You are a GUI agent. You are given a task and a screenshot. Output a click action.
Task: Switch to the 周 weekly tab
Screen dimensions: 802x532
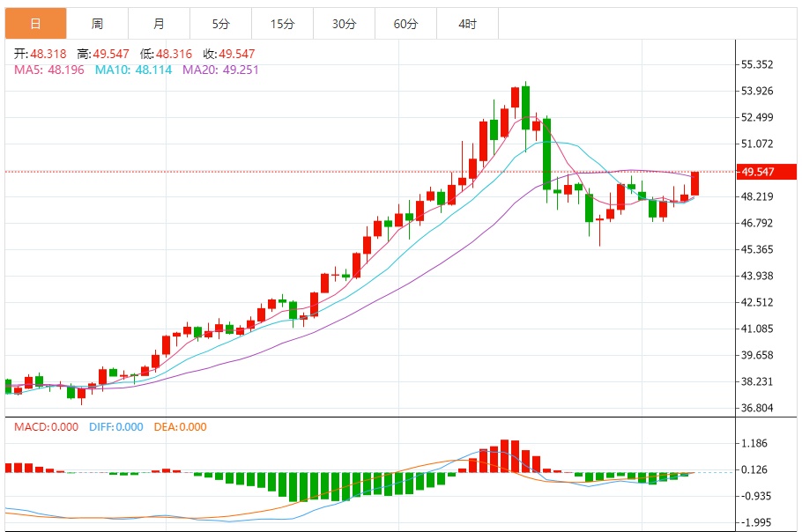(97, 24)
